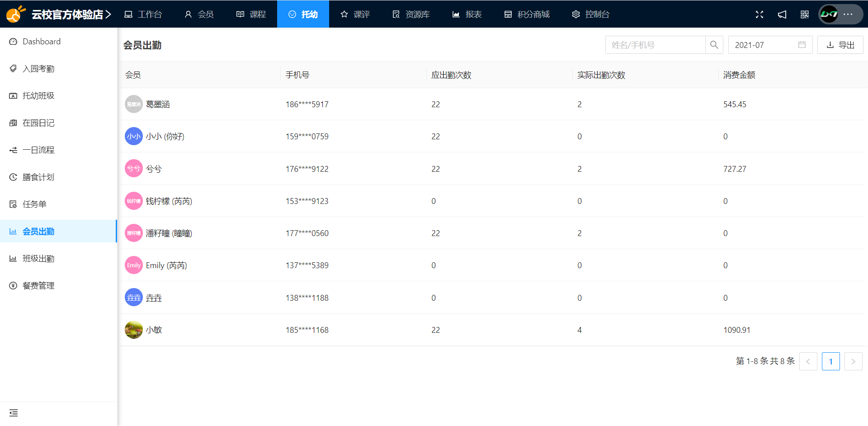
Task: Go to 入园考勤 in the sidebar
Action: [x=58, y=69]
